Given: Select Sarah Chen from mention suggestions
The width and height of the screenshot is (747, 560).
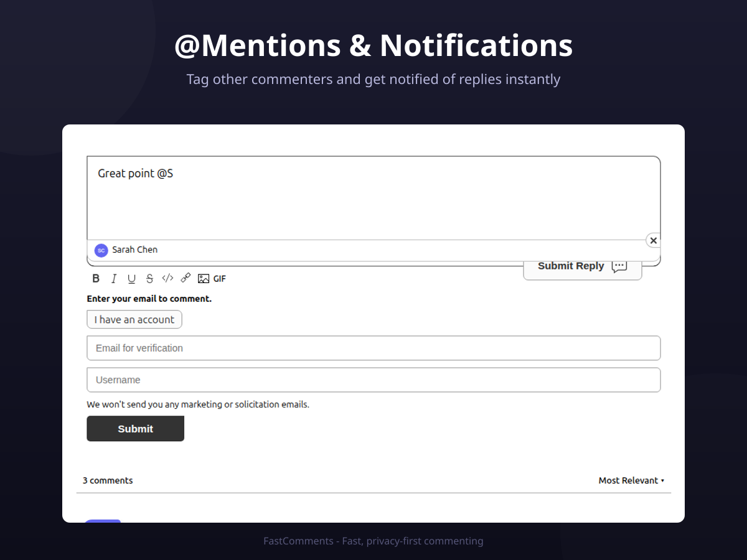Looking at the screenshot, I should 374,250.
